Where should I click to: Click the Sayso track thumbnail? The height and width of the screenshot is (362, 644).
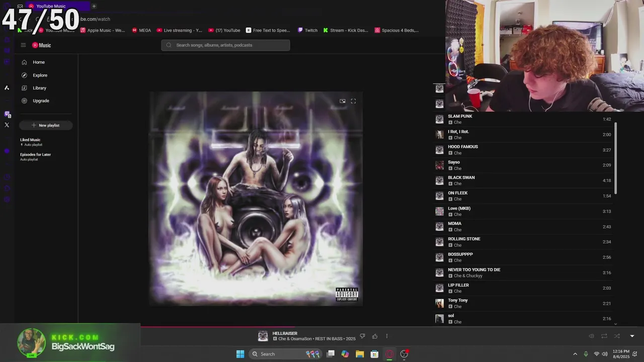coord(440,165)
